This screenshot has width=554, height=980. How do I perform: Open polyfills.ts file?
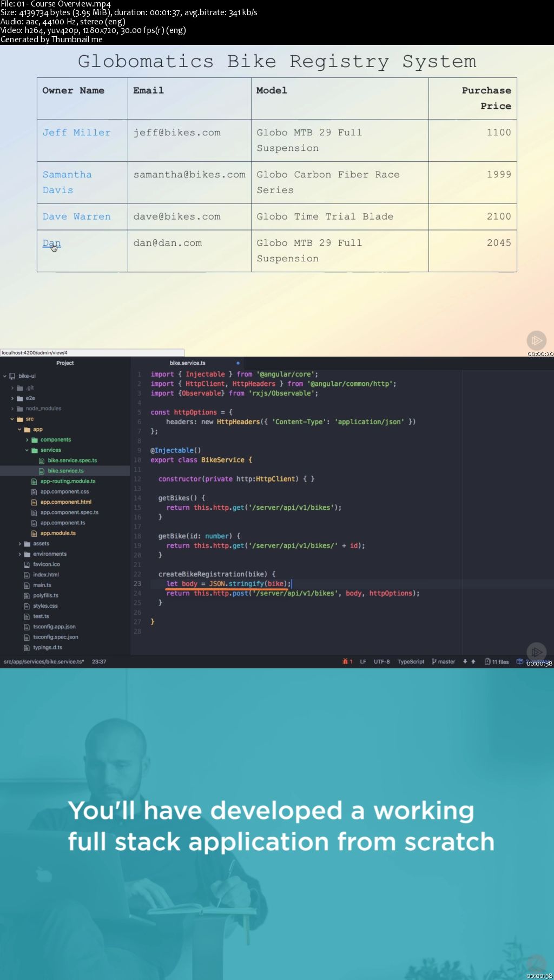pos(45,596)
